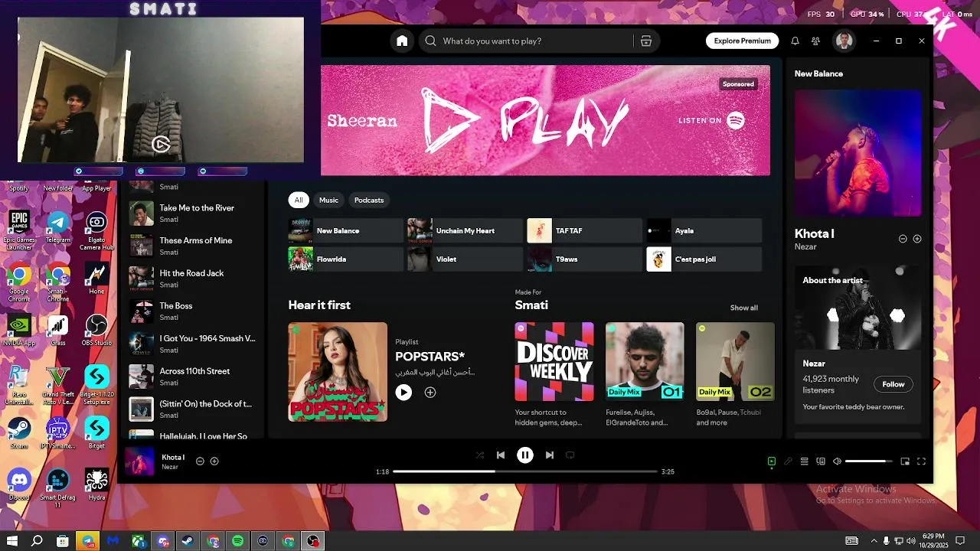This screenshot has width=980, height=551.
Task: Open Telegram desktop shortcut
Action: point(57,227)
